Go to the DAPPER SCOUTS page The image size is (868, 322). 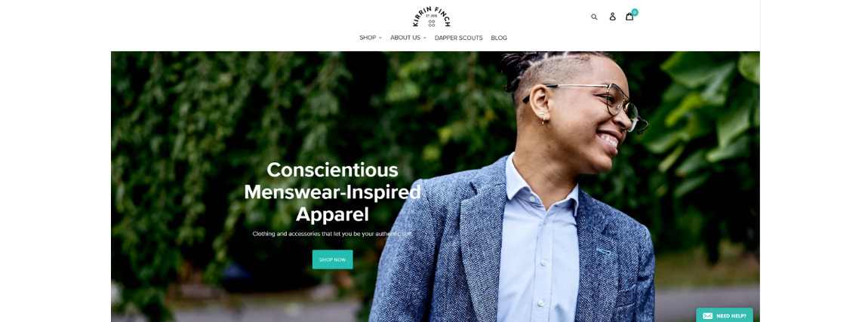[458, 38]
